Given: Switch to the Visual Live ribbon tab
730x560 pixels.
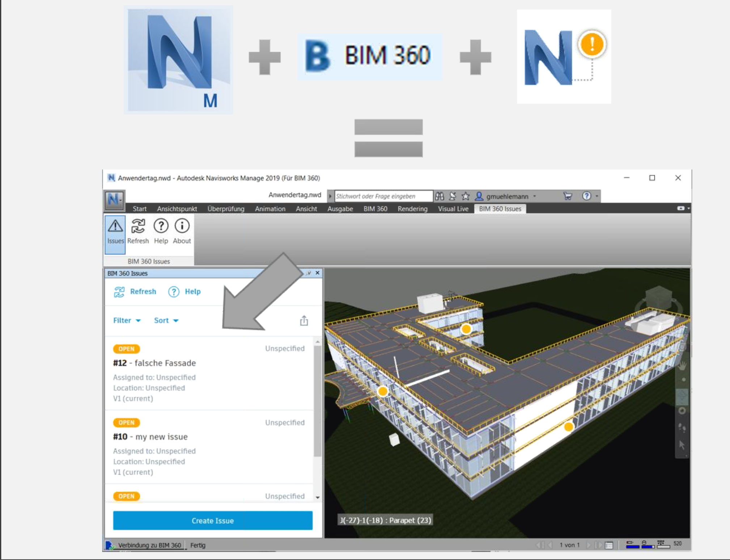Looking at the screenshot, I should 453,209.
